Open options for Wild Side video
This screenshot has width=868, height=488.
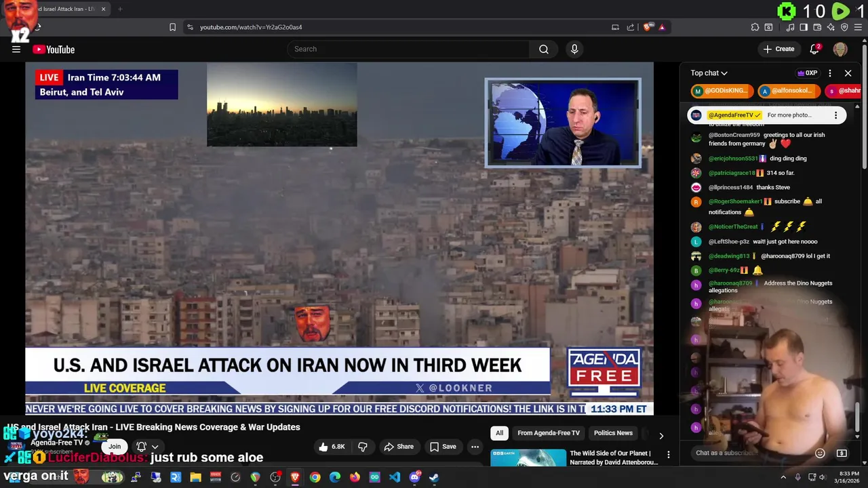[x=668, y=455]
